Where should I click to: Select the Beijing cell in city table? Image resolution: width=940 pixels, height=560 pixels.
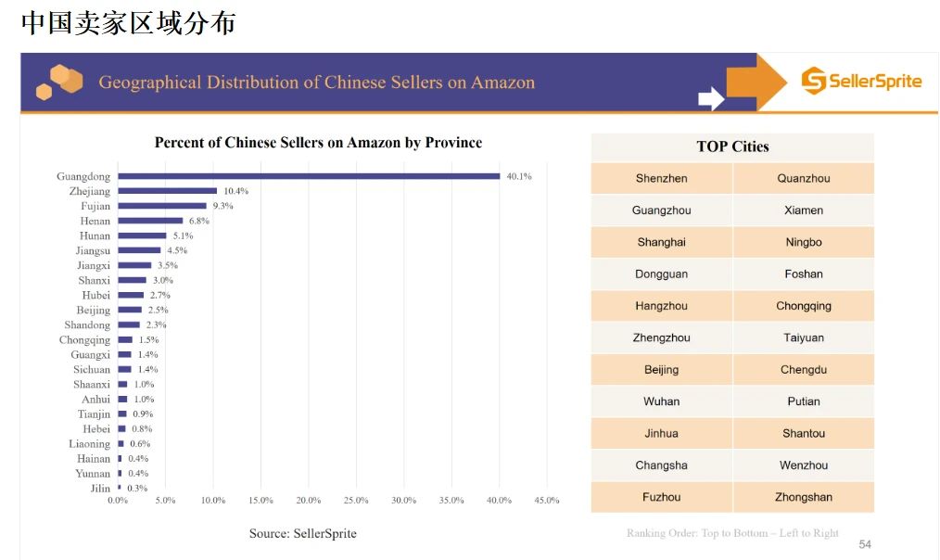click(662, 370)
